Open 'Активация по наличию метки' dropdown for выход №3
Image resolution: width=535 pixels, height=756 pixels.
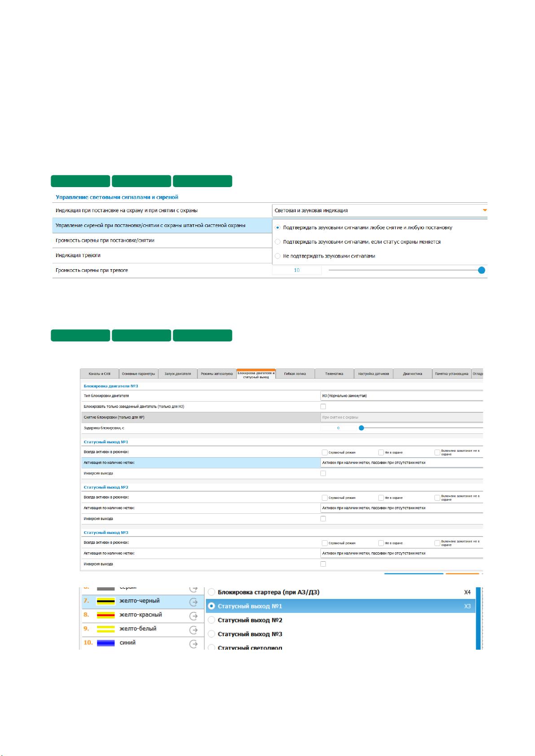[402, 553]
